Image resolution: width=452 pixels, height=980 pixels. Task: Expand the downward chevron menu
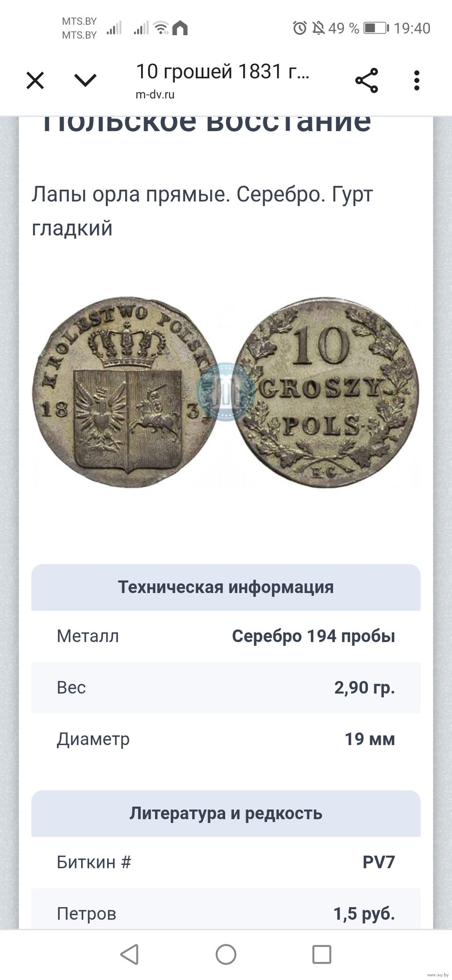tap(85, 80)
